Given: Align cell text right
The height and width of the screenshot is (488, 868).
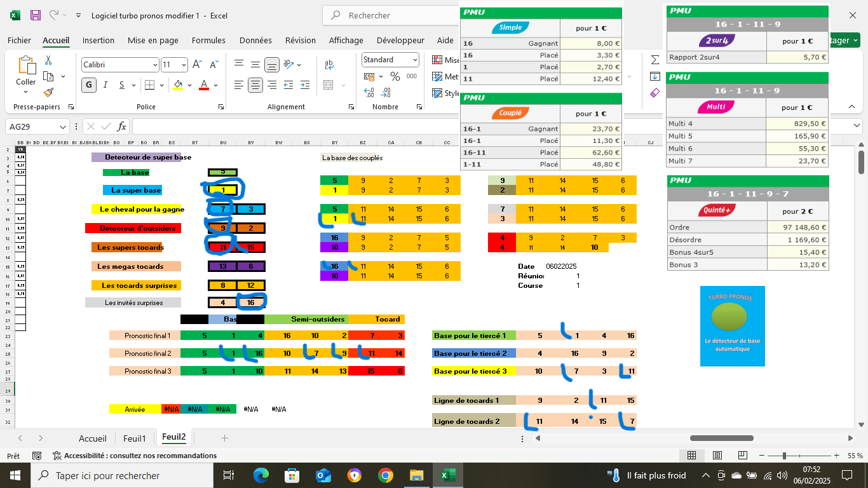Looking at the screenshot, I should coord(272,85).
